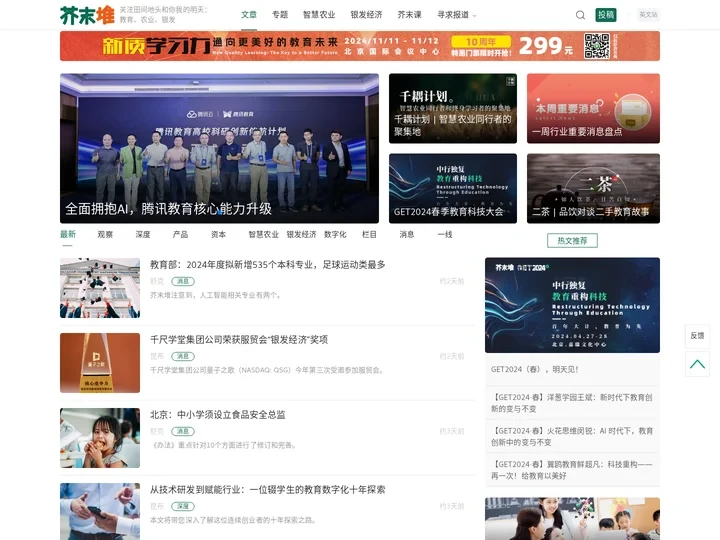Click 消息 tag on 北京 article
This screenshot has height=540, width=720.
(x=183, y=431)
